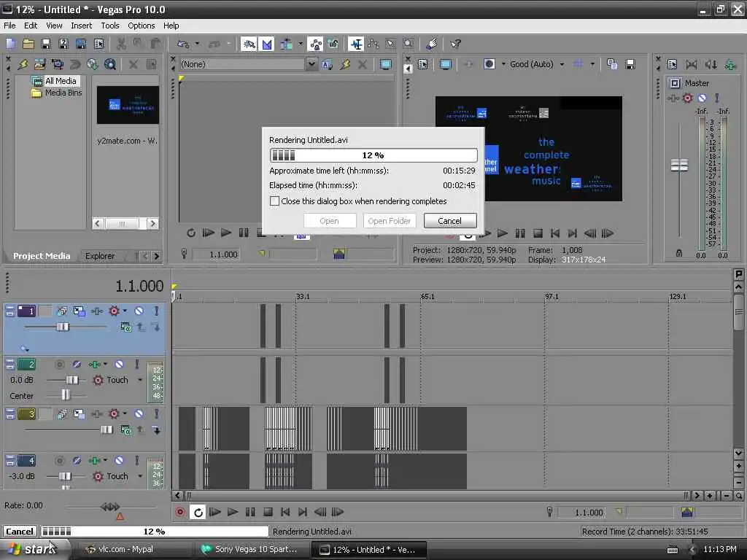Screen dimensions: 747x560
Task: Open the track 2 Touch automation dropdown
Action: (140, 380)
